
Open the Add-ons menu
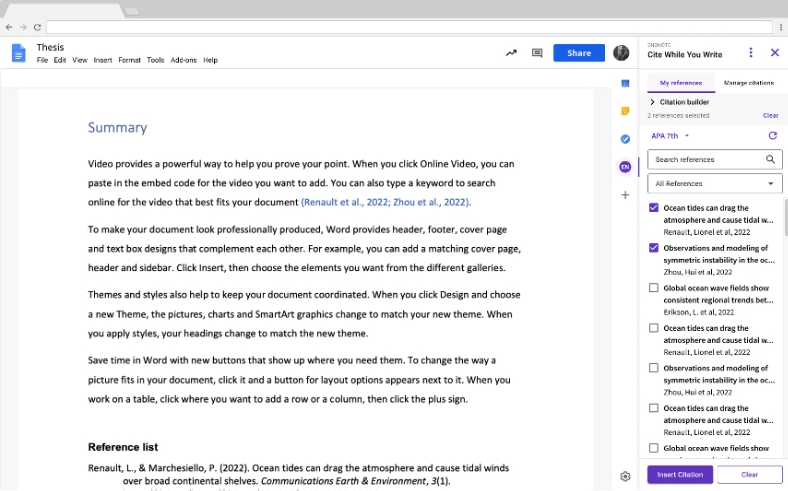183,60
